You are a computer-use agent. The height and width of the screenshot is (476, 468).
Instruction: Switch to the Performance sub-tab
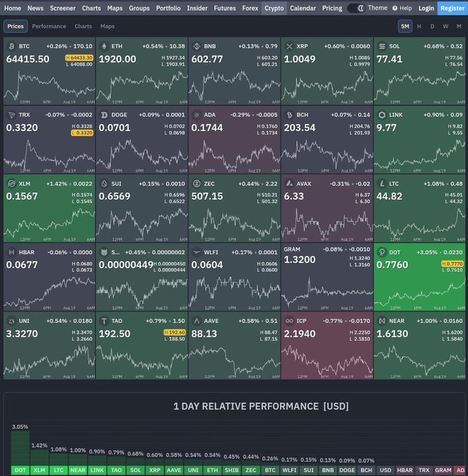pos(49,27)
